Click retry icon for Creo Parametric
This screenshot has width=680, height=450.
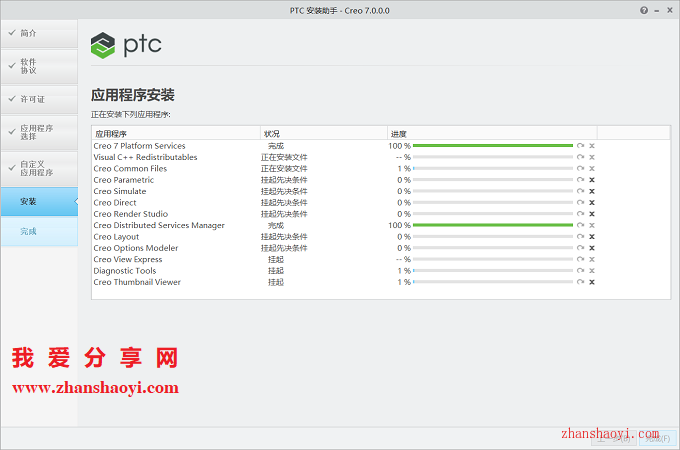pyautogui.click(x=580, y=179)
